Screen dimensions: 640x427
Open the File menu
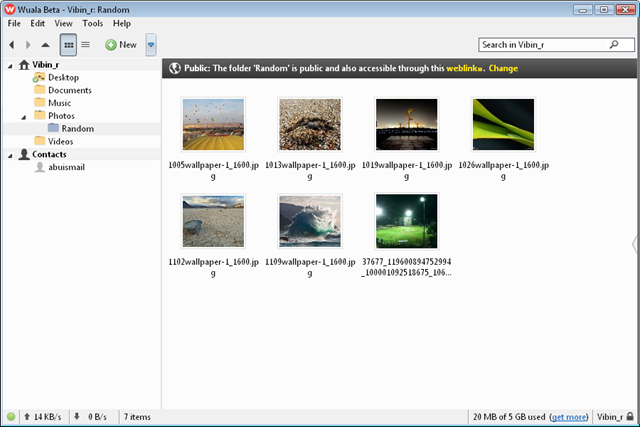point(14,23)
